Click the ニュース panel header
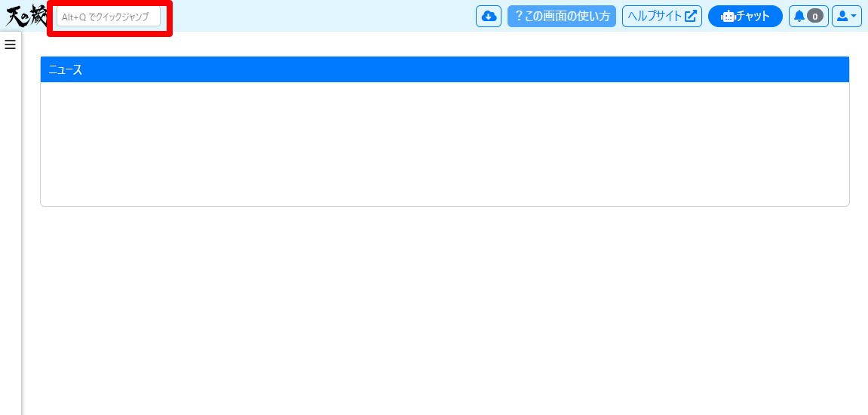The height and width of the screenshot is (415, 868). point(445,69)
